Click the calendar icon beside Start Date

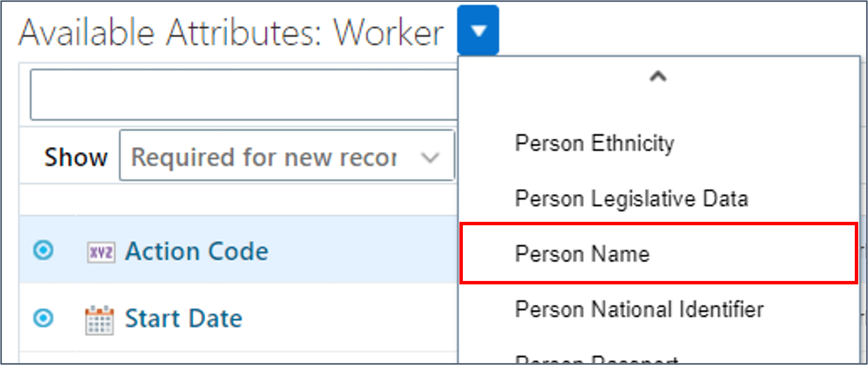tap(99, 318)
